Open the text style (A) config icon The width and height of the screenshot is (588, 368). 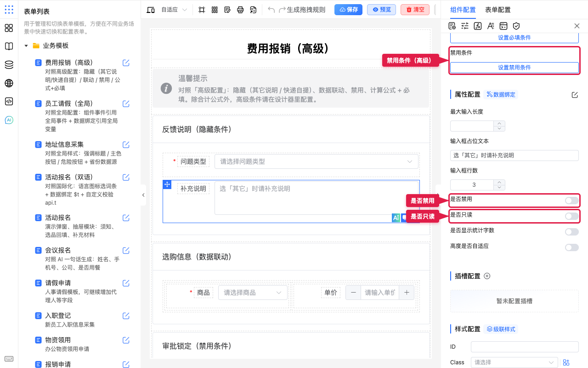(x=491, y=26)
